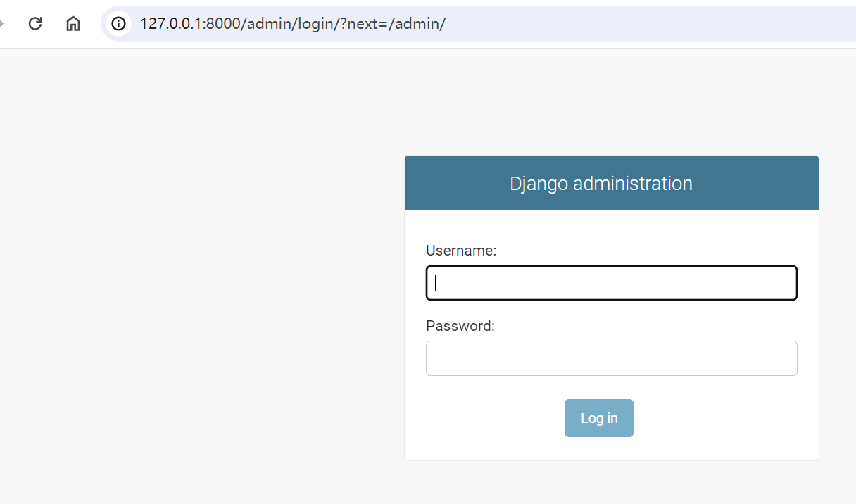Viewport: 856px width, 504px height.
Task: Click gray page background above the login card
Action: coord(611,102)
